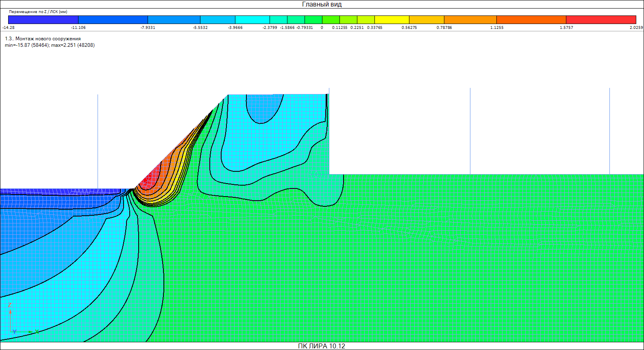Click the '1.3.. Монтаж нового сооружения' load case label
Image resolution: width=644 pixels, height=350 pixels.
pos(43,39)
